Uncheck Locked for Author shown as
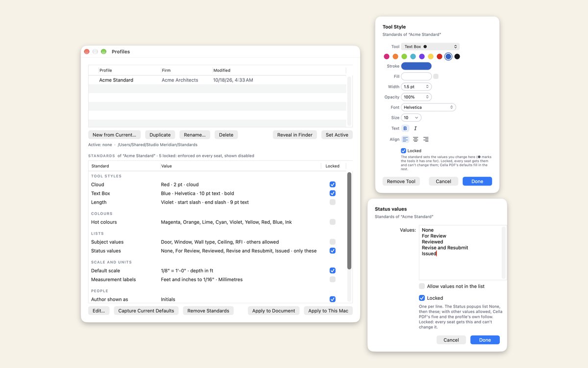This screenshot has height=368, width=588. 333,299
